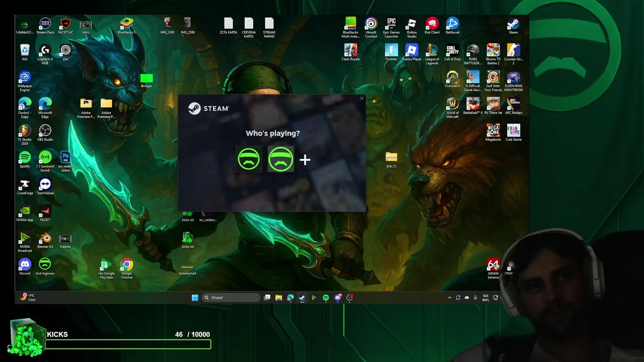
Task: Select ZLTA KARTA document
Action: [228, 26]
